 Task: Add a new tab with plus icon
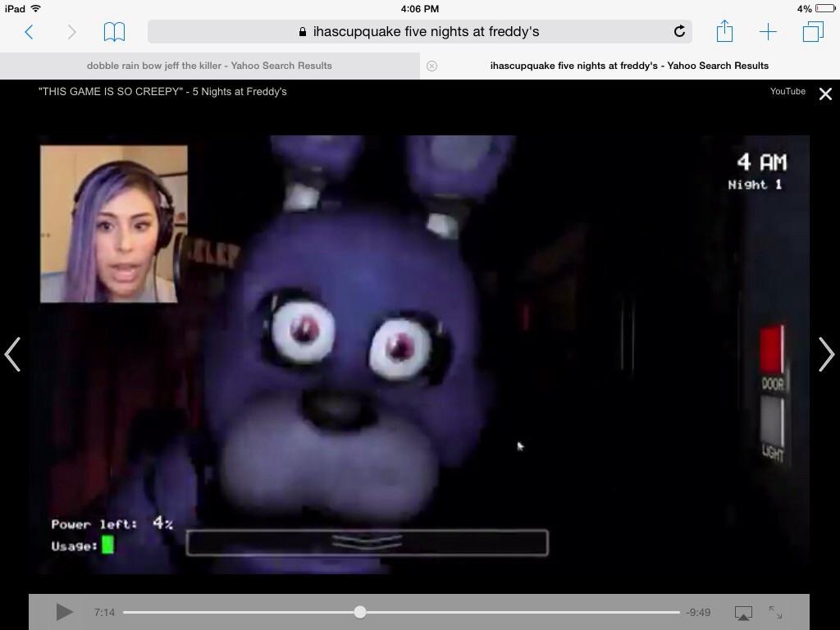tap(768, 32)
